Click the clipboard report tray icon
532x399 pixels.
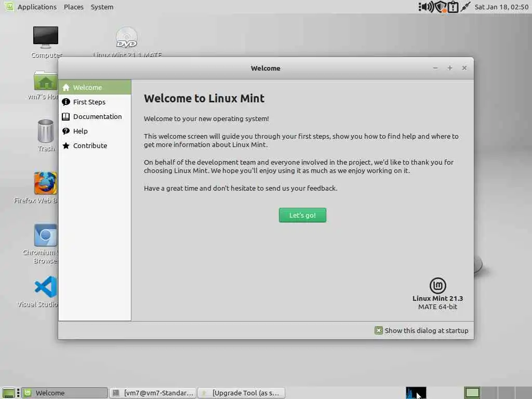[x=453, y=7]
